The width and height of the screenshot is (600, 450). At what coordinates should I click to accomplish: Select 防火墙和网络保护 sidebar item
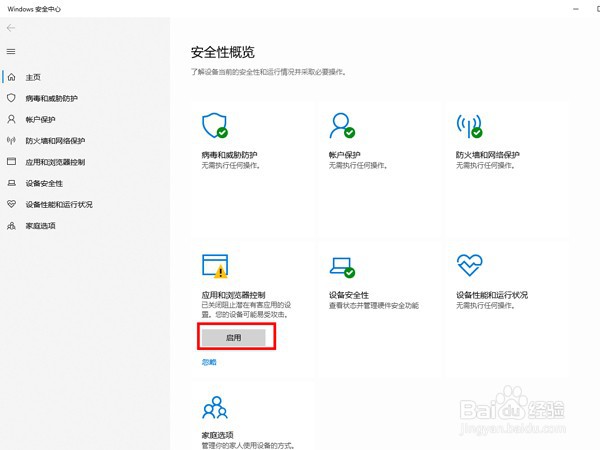click(55, 141)
